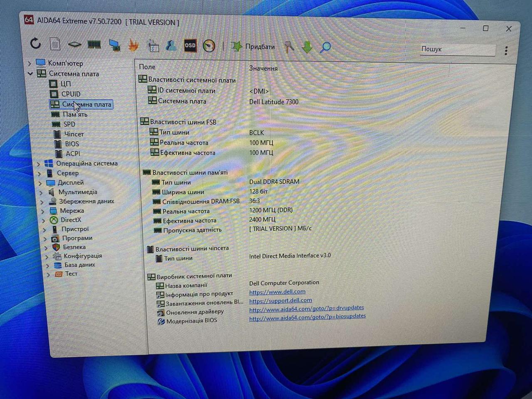Viewport: 532px width, 399px height.
Task: Open the three-dot options menu
Action: [x=506, y=51]
